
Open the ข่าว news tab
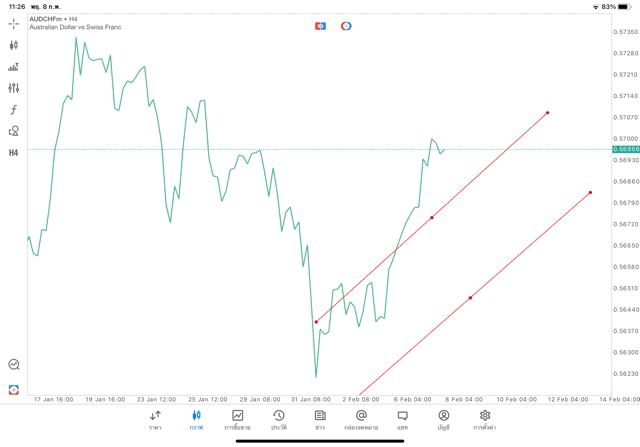click(x=320, y=420)
